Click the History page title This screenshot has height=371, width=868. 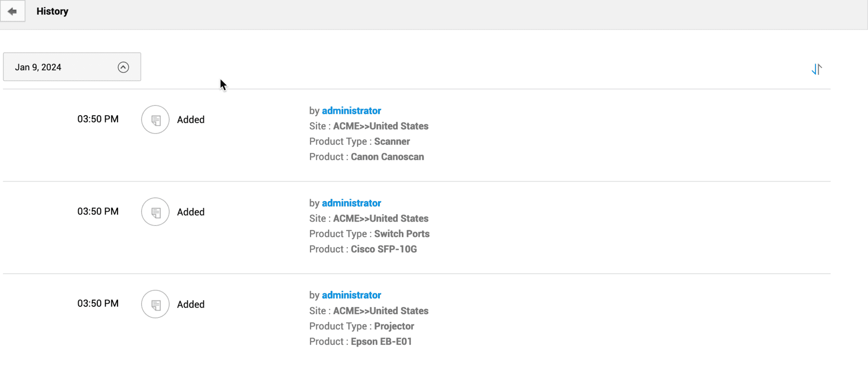tap(52, 11)
